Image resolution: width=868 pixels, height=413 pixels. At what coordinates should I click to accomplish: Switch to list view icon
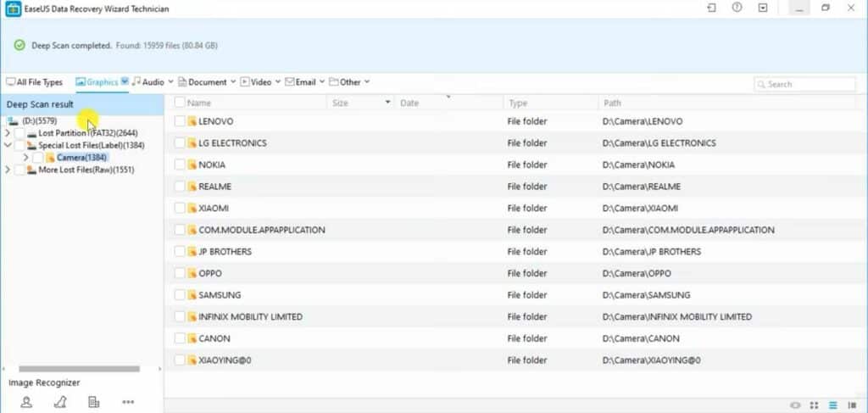833,405
